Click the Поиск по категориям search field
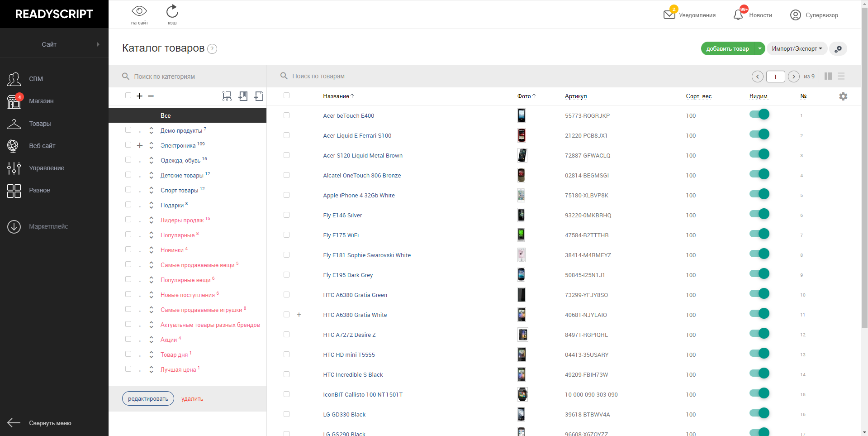Viewport: 868px width, 436px height. [187, 77]
